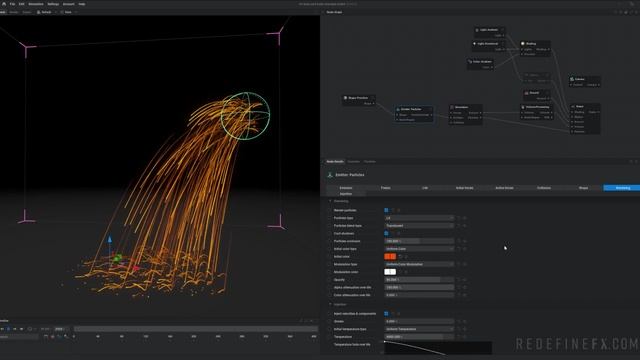Open the Initial color type dropdown
This screenshot has width=640, height=360.
(x=419, y=249)
